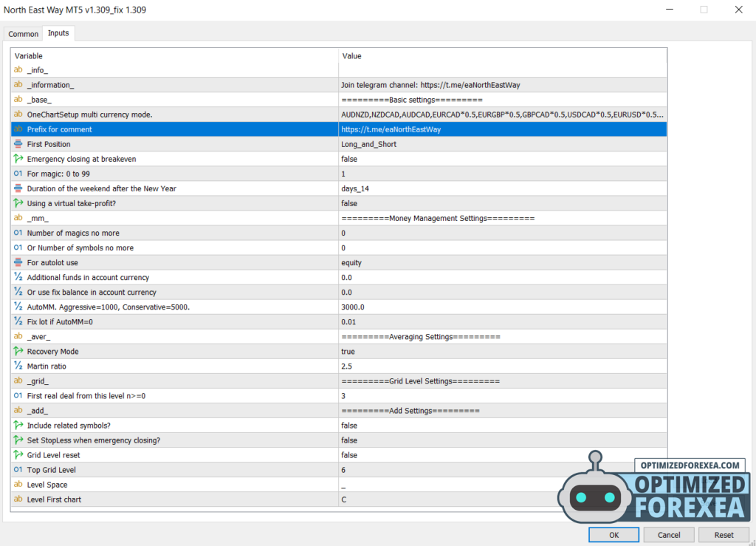Select the Grid Level Settings value cell
The height and width of the screenshot is (546, 756).
(503, 381)
